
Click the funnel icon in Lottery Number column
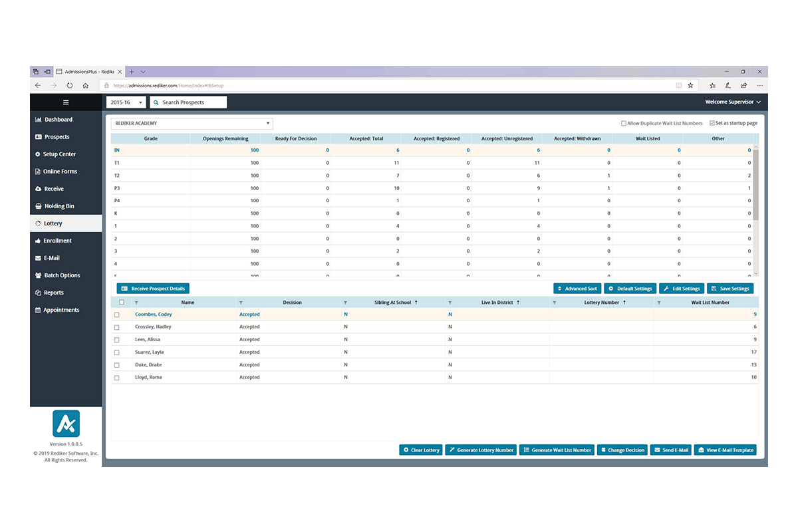(554, 303)
